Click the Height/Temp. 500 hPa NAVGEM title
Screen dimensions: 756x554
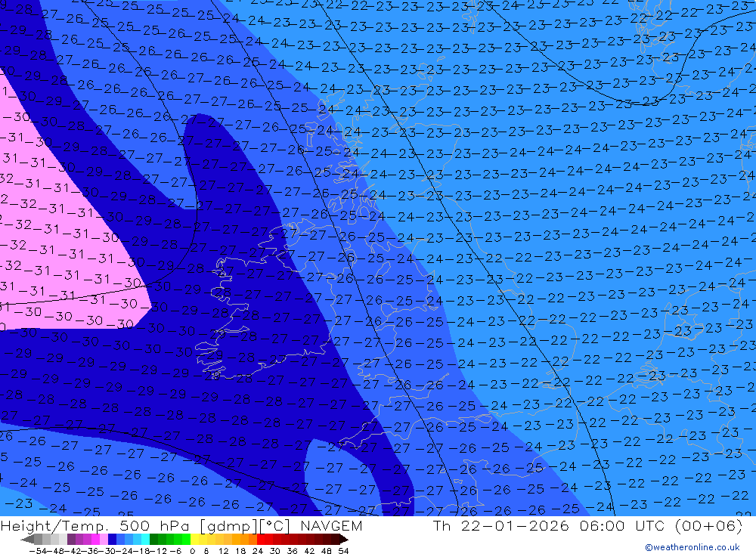click(x=181, y=525)
